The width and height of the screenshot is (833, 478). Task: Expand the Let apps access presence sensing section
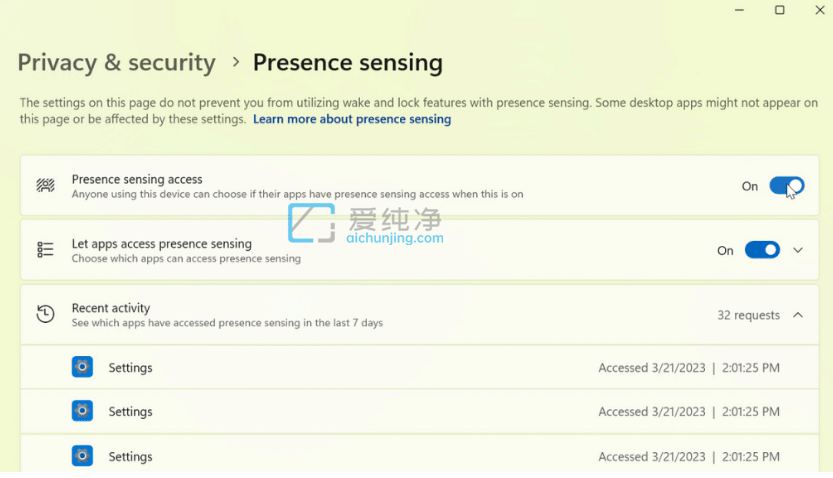point(798,250)
